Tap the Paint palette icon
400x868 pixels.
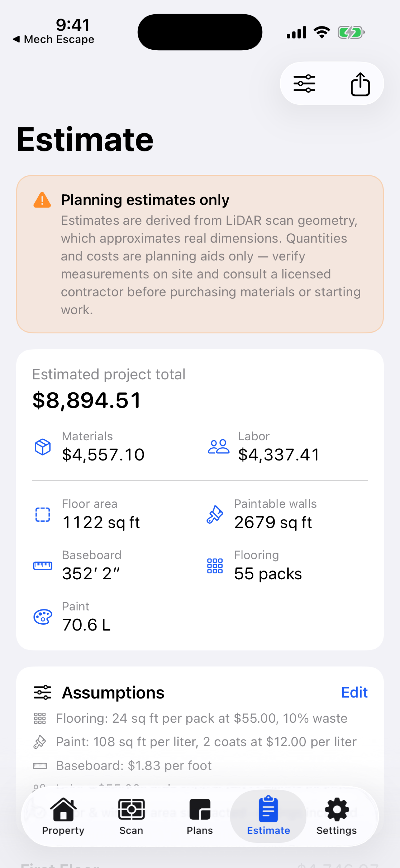[x=43, y=617]
